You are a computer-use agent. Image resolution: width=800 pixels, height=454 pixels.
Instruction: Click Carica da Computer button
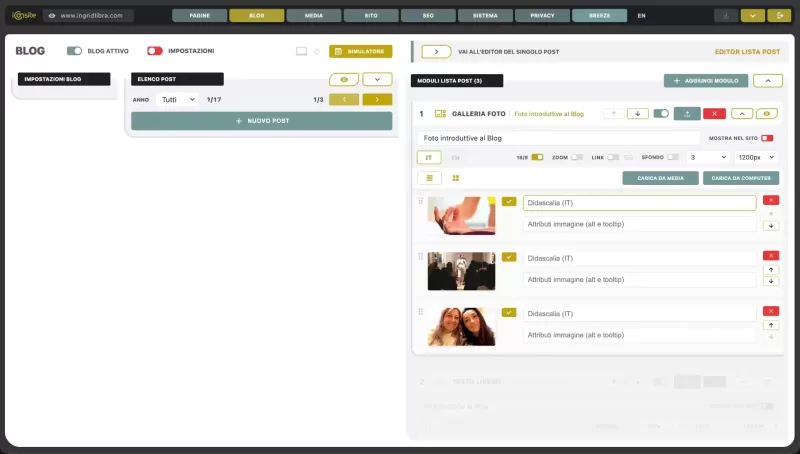pyautogui.click(x=741, y=178)
